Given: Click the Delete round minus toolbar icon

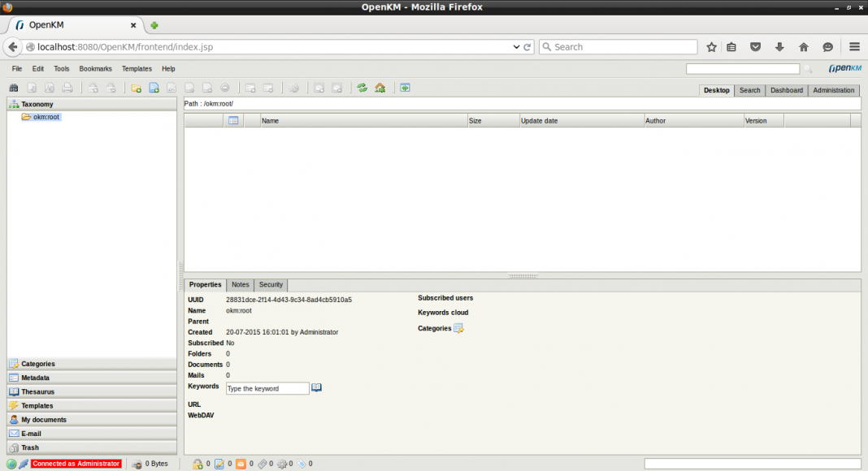Looking at the screenshot, I should pos(225,88).
